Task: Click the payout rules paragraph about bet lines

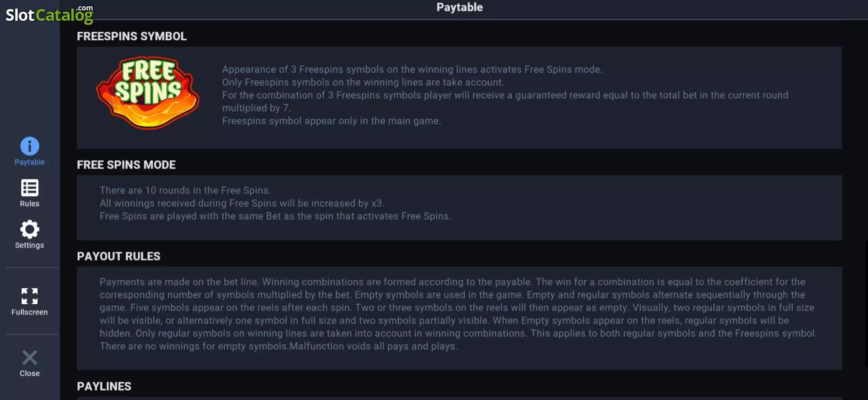Action: pyautogui.click(x=458, y=314)
